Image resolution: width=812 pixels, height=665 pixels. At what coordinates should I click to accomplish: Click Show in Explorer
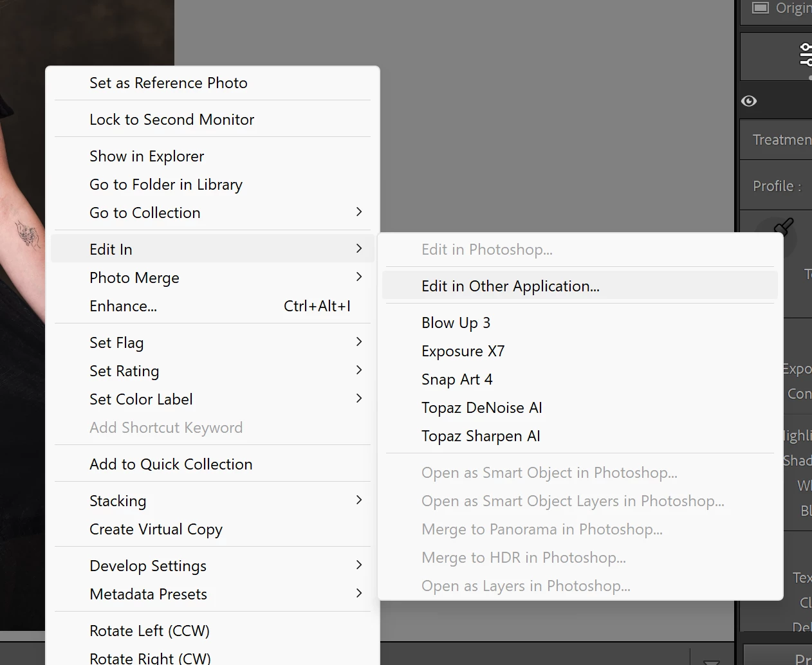212,156
